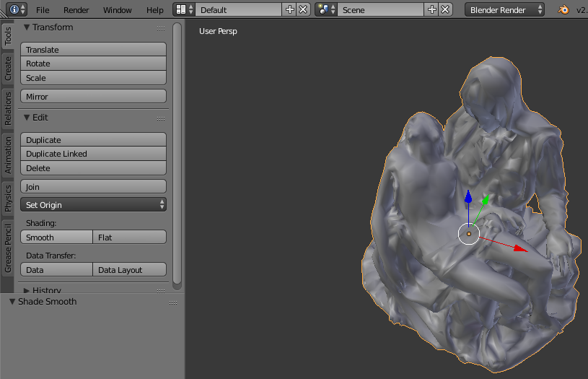Click the Shade Smooth panel grip handle
Screen dimensions: 588x379
173,302
